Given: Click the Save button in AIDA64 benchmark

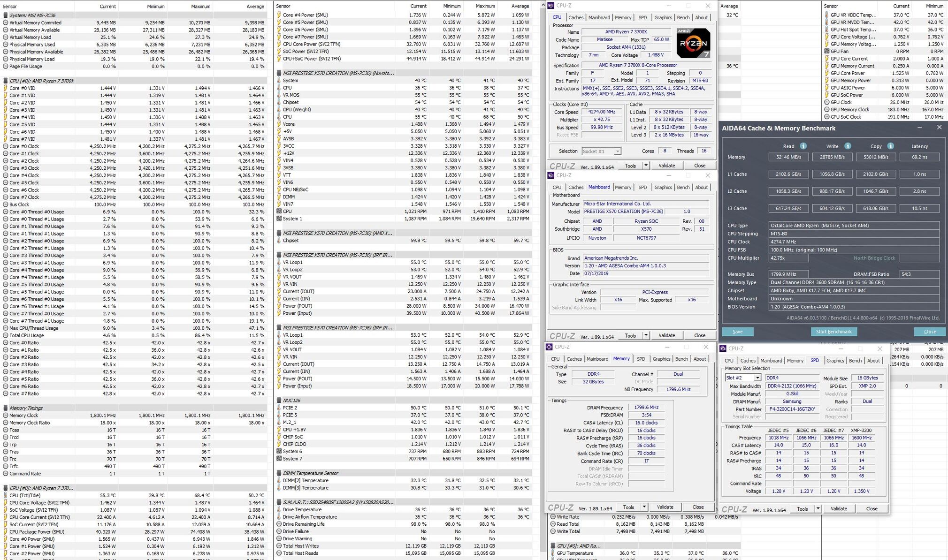Looking at the screenshot, I should (x=737, y=332).
